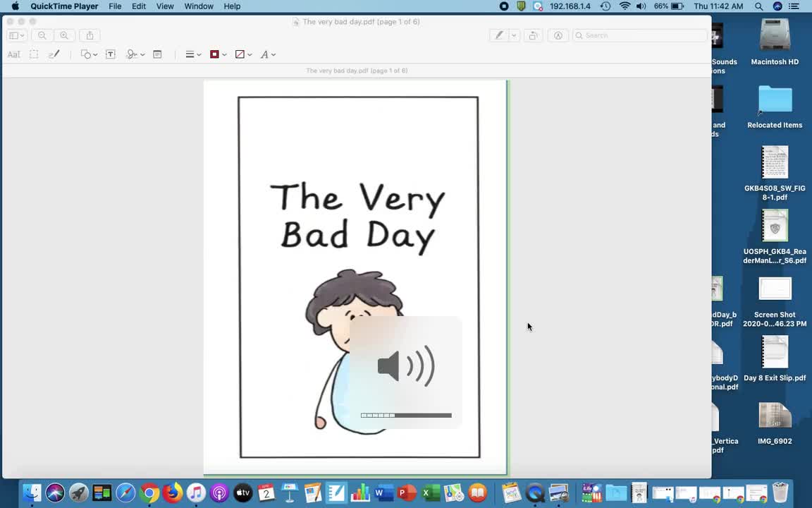Click the battery 66% indicator
Image resolution: width=812 pixels, height=508 pixels.
(x=668, y=6)
